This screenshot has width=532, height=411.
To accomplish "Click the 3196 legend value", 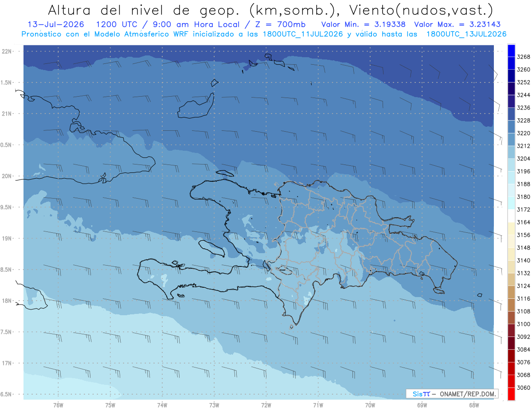I will pos(524,171).
